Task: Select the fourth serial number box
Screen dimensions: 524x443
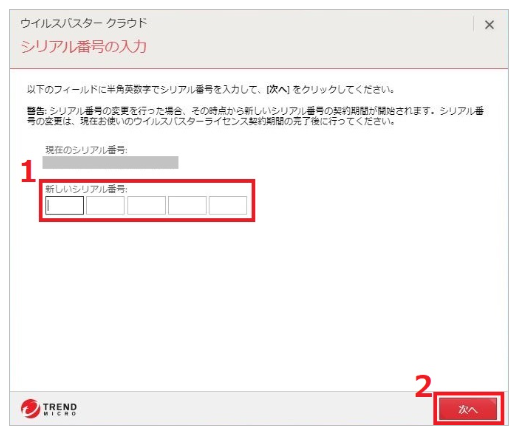Action: point(187,205)
